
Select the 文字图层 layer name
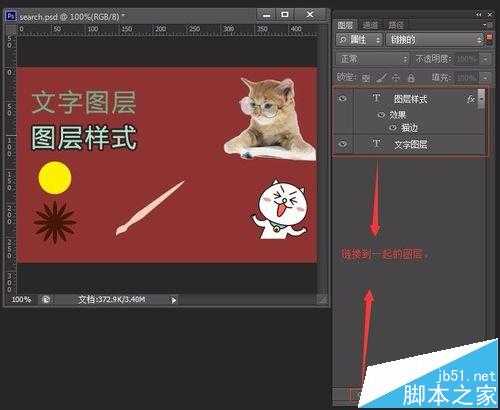[410, 144]
